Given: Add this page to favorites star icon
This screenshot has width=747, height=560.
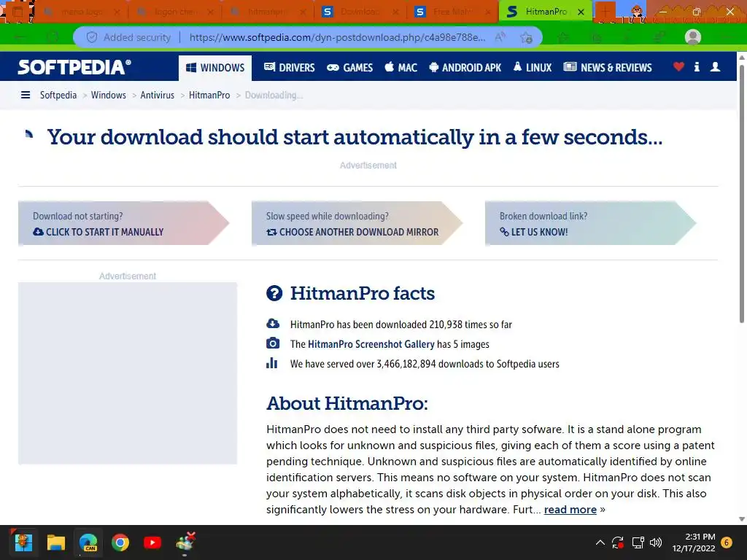Looking at the screenshot, I should (526, 37).
